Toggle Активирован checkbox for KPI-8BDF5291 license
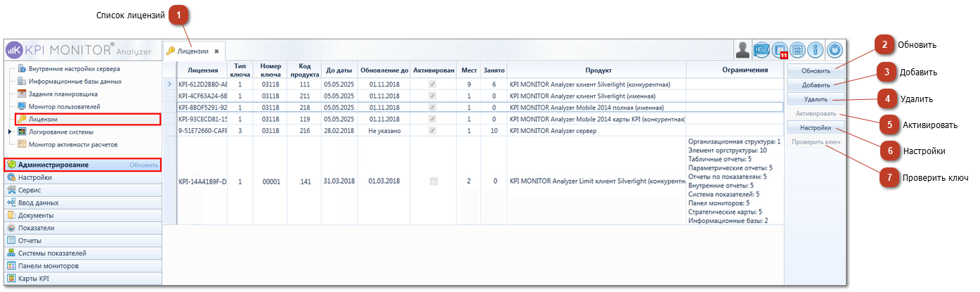Screen dimensions: 980x292 click(x=433, y=108)
